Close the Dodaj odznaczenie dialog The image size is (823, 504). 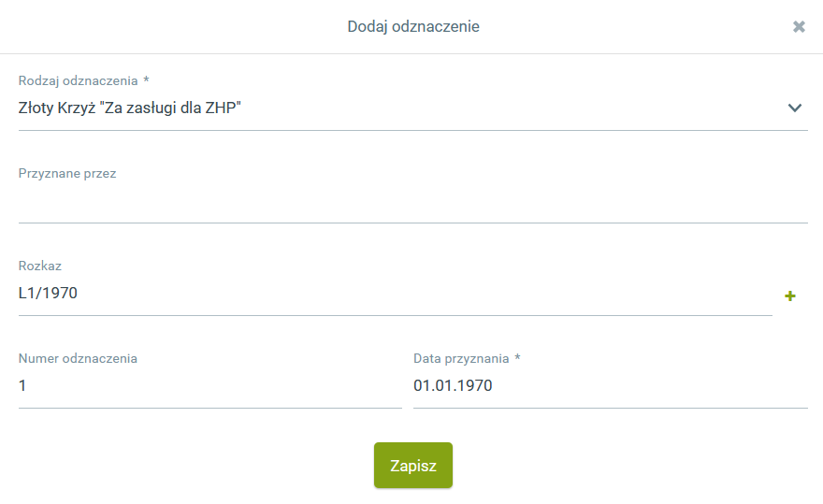coord(799,27)
